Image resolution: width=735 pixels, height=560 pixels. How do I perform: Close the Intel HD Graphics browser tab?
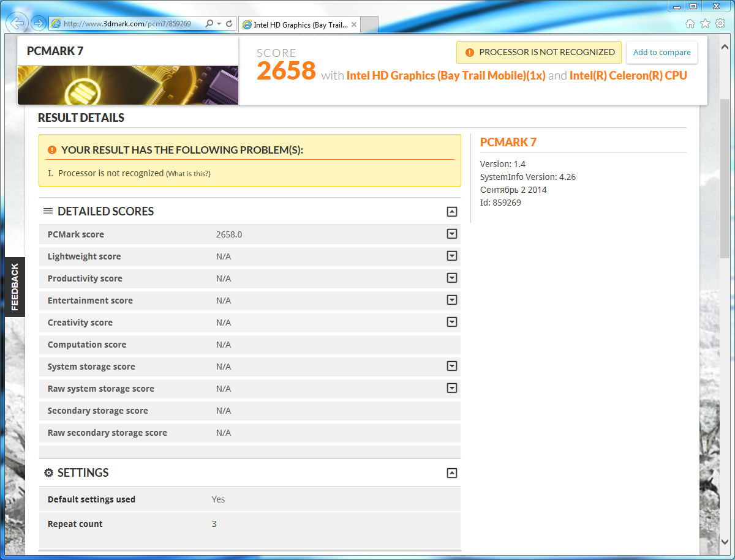[x=354, y=25]
